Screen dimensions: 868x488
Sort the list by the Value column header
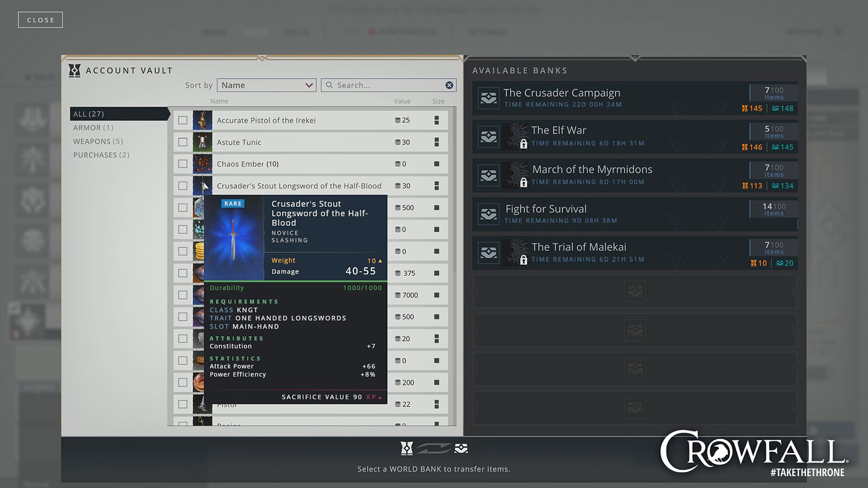[402, 101]
